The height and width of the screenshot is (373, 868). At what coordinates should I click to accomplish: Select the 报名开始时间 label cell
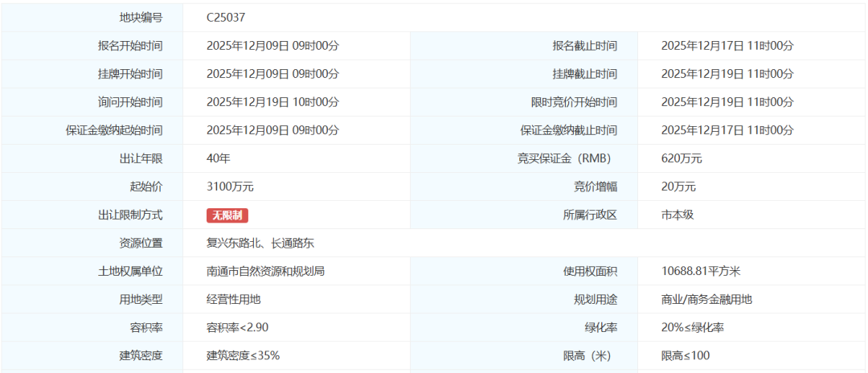[129, 46]
